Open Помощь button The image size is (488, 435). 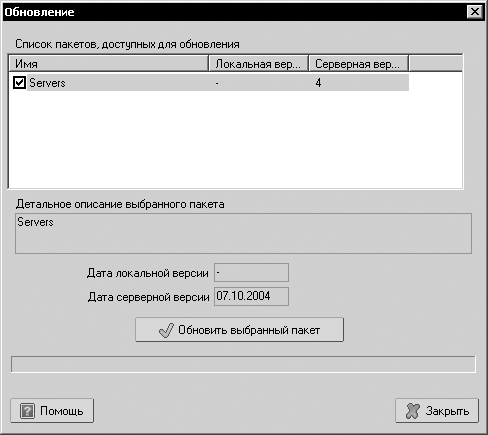pos(52,411)
